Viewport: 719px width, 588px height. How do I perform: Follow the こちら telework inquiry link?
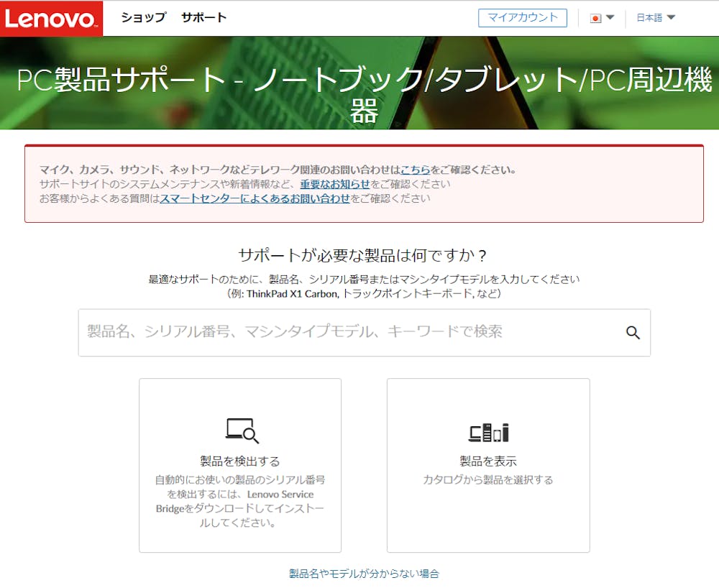pos(416,170)
